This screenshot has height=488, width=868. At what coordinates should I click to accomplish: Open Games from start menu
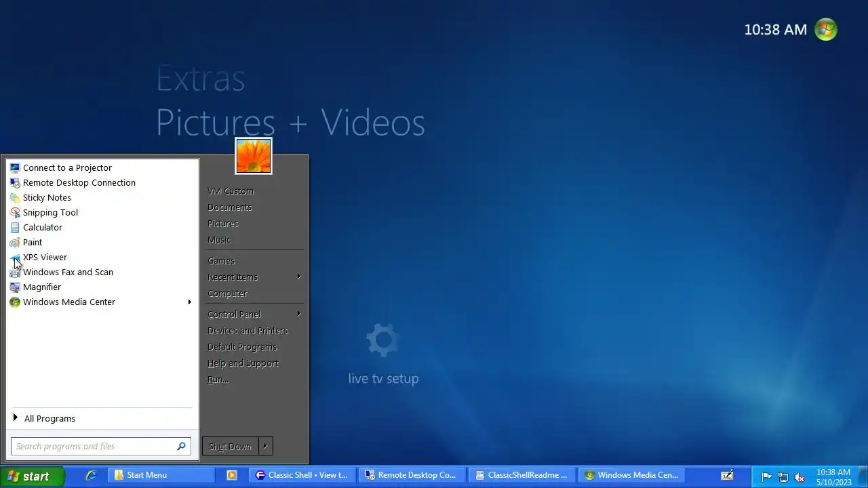221,261
